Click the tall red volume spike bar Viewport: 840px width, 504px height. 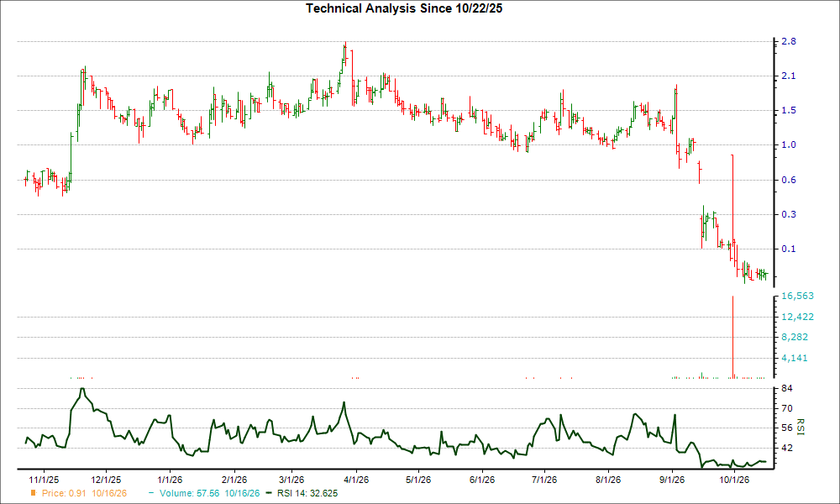tap(732, 336)
